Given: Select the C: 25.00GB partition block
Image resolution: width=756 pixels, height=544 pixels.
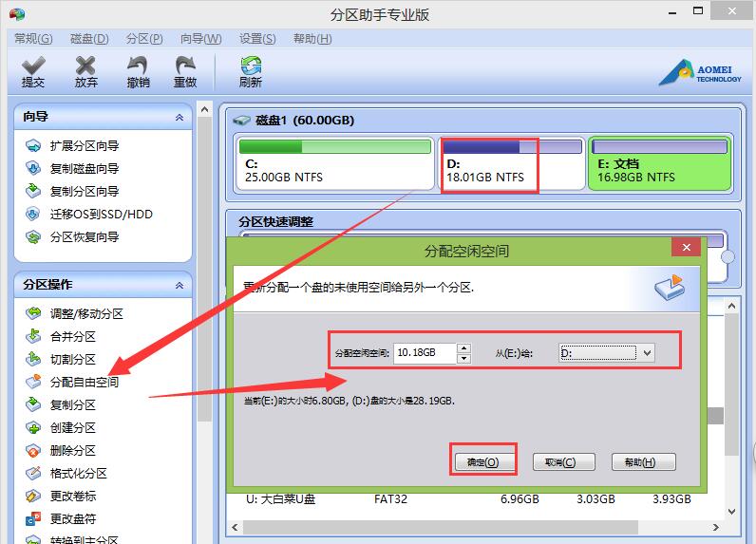Looking at the screenshot, I should (x=335, y=164).
